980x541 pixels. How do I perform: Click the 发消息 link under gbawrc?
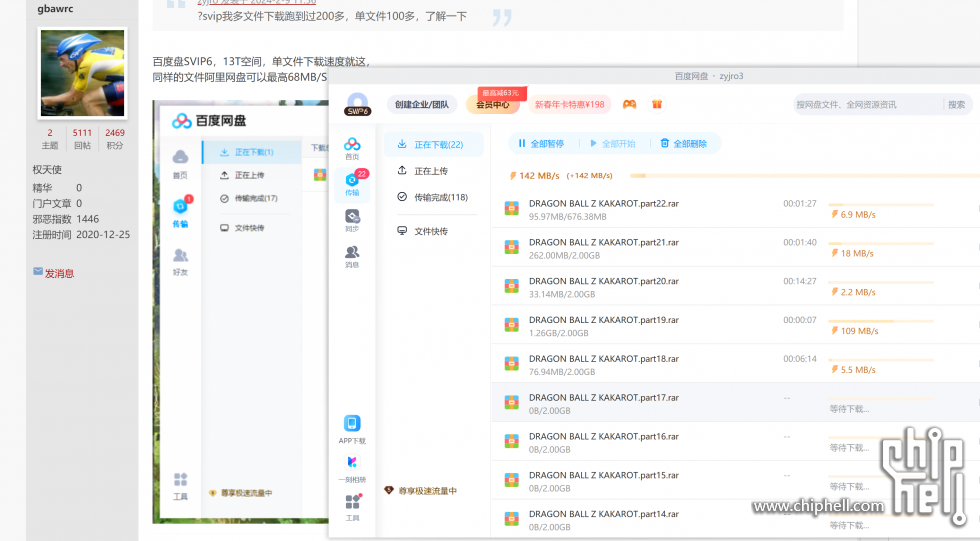click(x=59, y=273)
